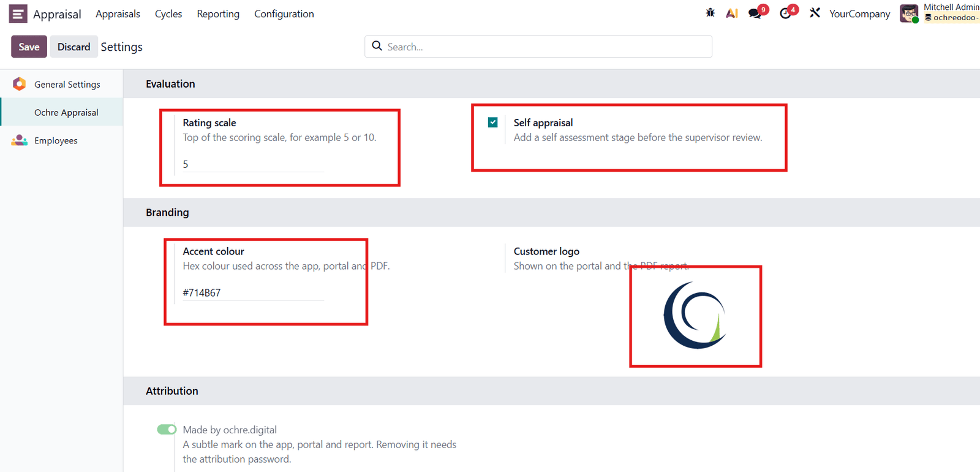Open the AI assistant icon

[732, 13]
